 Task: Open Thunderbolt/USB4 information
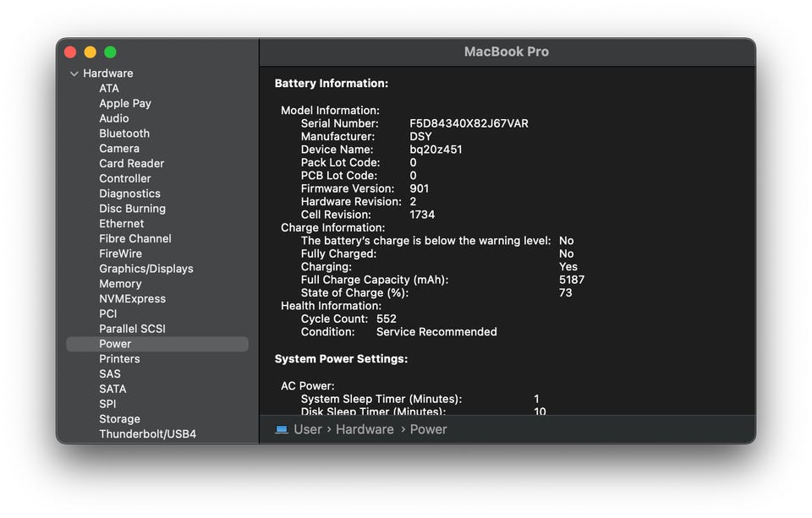coord(147,434)
